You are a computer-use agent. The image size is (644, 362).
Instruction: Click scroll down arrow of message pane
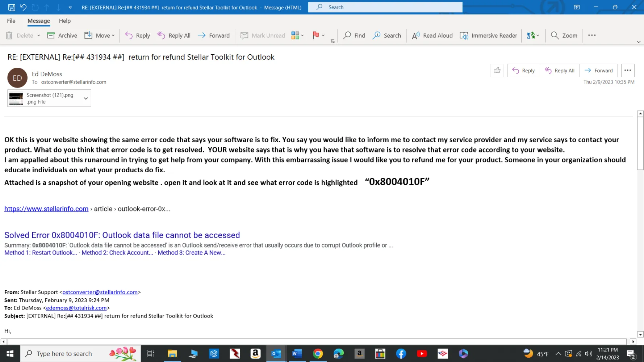coord(640,334)
